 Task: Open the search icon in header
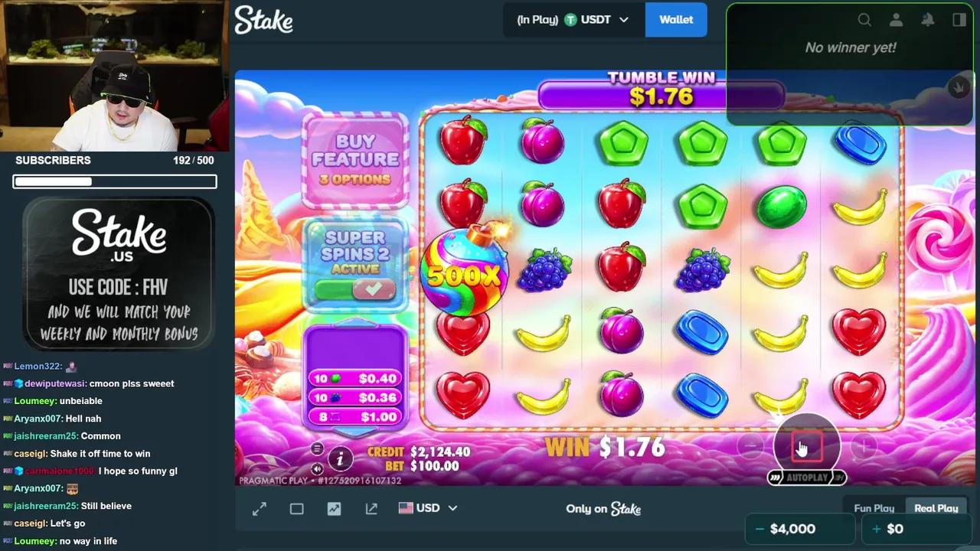click(864, 20)
